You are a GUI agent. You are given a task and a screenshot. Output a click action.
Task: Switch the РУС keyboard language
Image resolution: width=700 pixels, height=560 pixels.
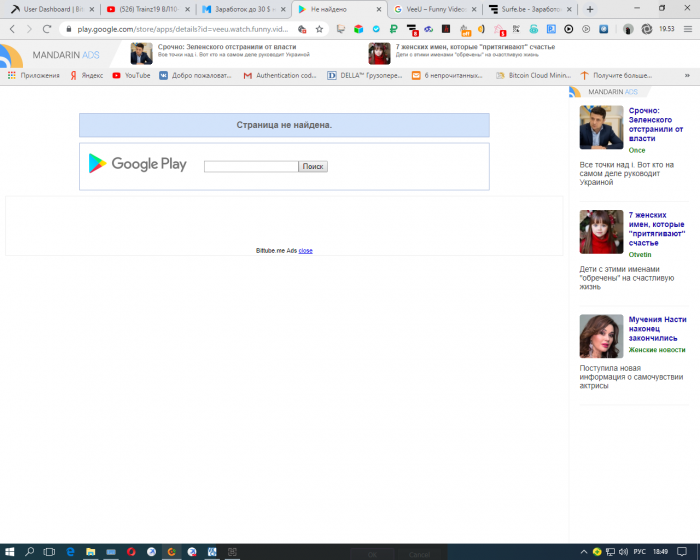click(639, 552)
